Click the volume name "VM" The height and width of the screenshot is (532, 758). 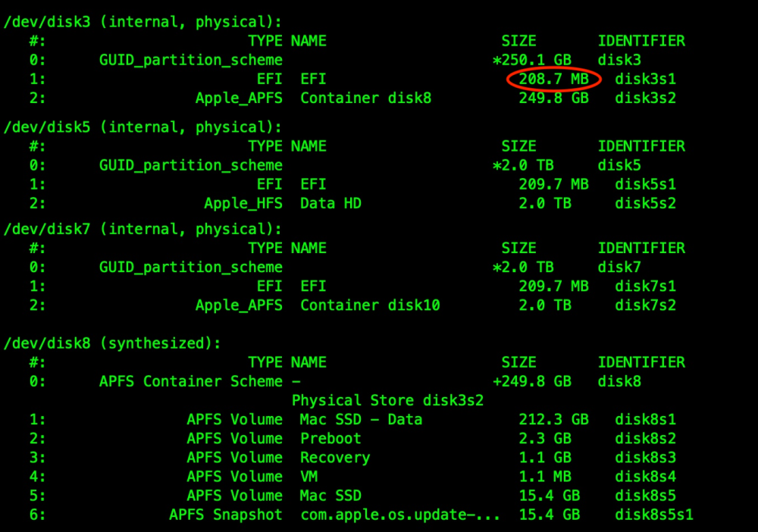[309, 477]
